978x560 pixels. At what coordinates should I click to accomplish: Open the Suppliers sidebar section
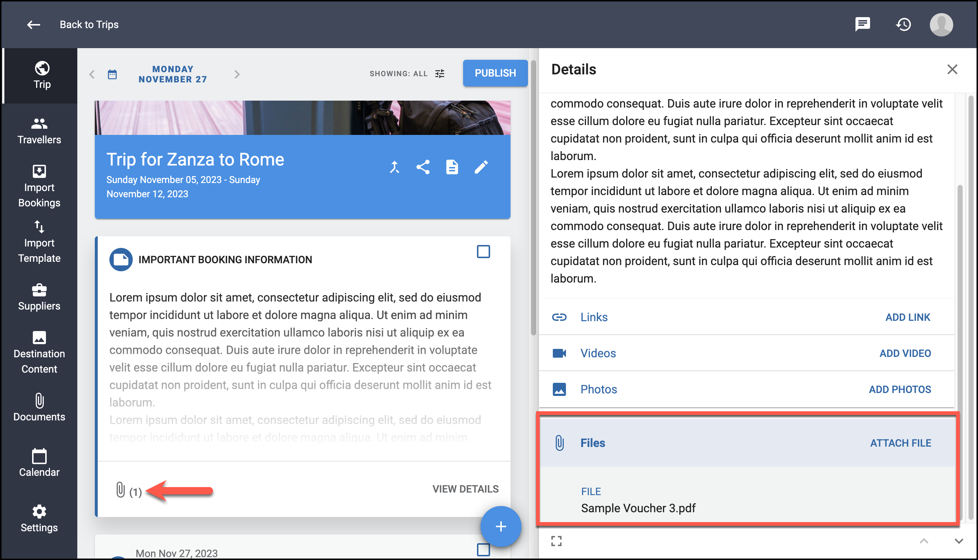point(39,297)
